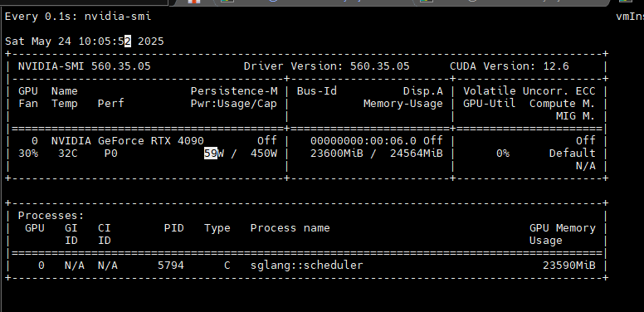
Task: Click the 'Off' value under Volatile Uncorr. ECC
Action: click(586, 141)
